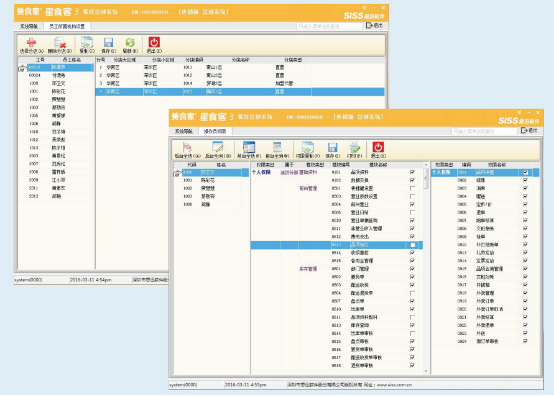Click the red power exit icon in front window toolbar

click(x=378, y=147)
